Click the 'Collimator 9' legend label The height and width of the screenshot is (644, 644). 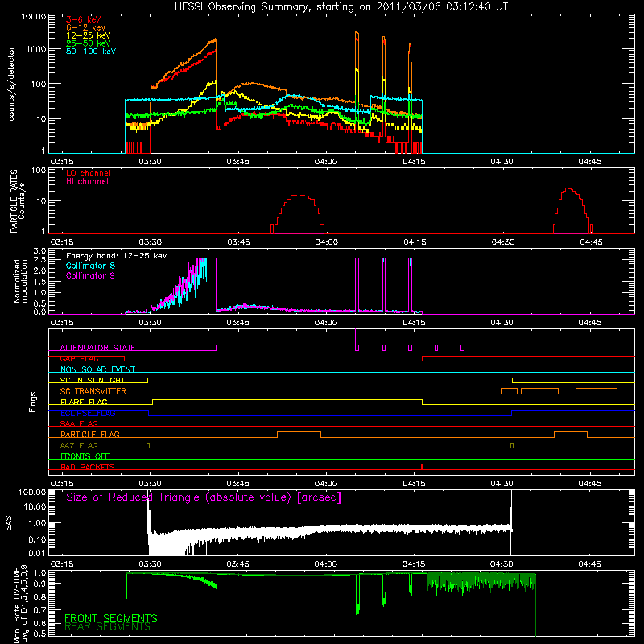click(90, 275)
